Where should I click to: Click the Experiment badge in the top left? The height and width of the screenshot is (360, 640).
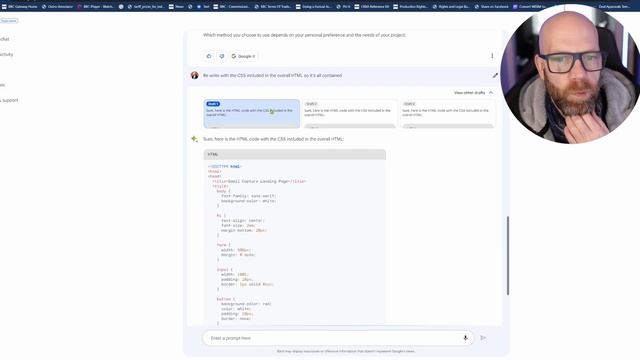(x=9, y=20)
